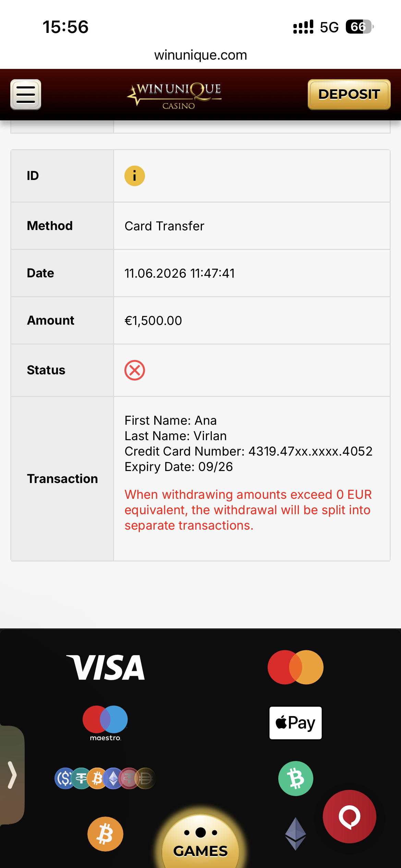Tap the Card Transfer method cell
The height and width of the screenshot is (868, 401).
click(x=252, y=226)
